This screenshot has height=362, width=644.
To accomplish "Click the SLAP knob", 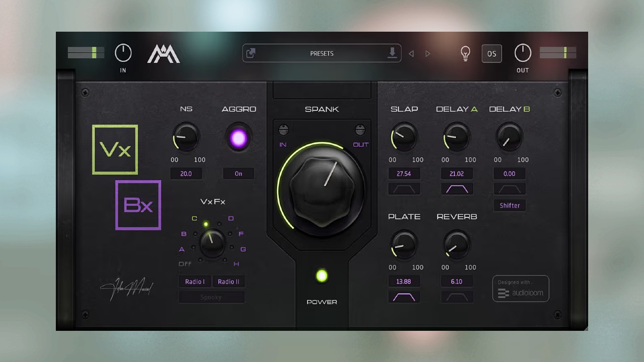I will tap(405, 137).
